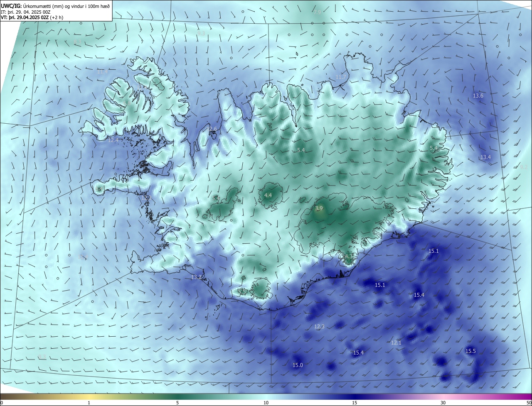The image size is (532, 406).
Task: Click the 13.4 value off east coast
Action: click(485, 157)
